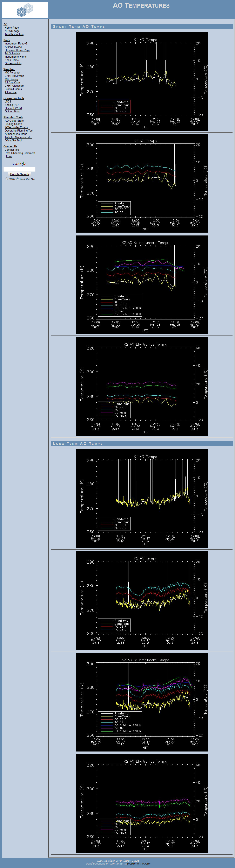Screen dimensions: 235x868
Task: Open AO Guide Stars planning tool
Action: tap(14, 121)
